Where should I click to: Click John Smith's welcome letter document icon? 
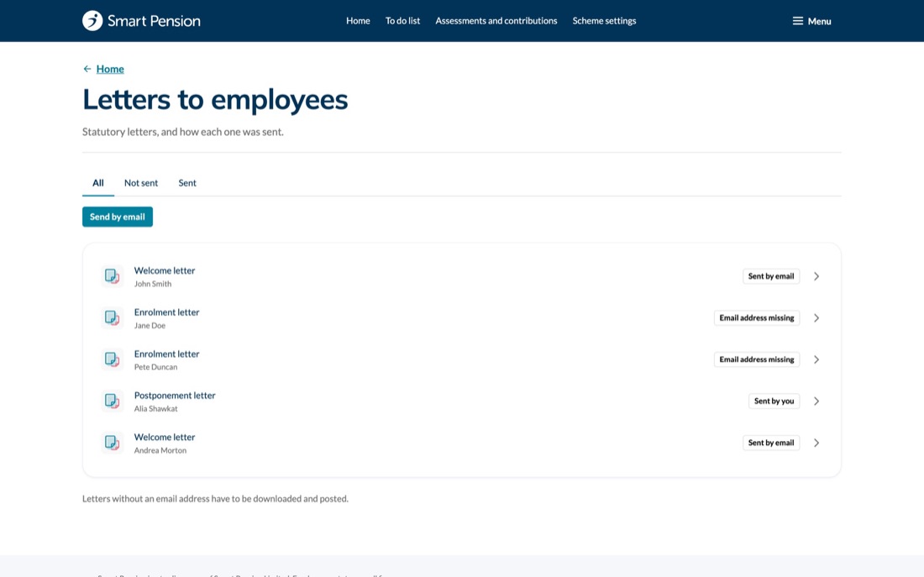[112, 275]
